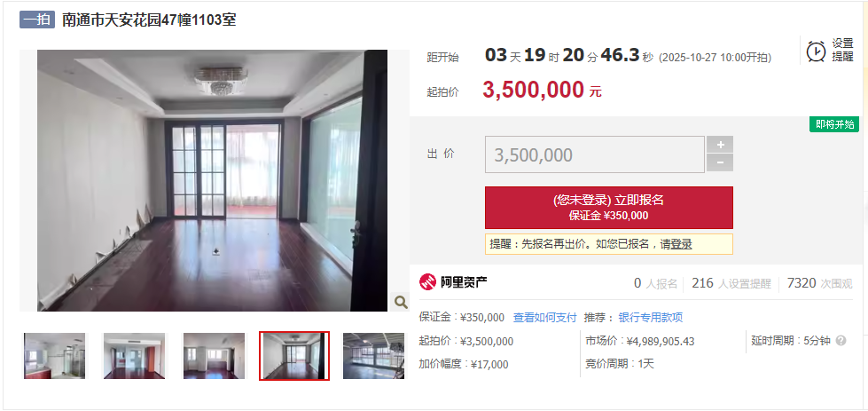Decrease bid with the minus button
The image size is (868, 411).
click(x=720, y=162)
